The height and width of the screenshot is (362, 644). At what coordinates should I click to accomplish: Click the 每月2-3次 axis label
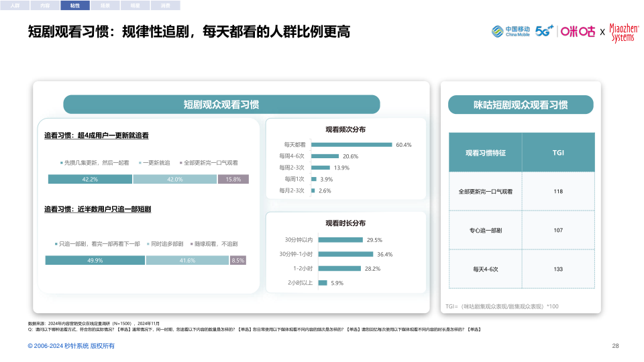point(292,190)
